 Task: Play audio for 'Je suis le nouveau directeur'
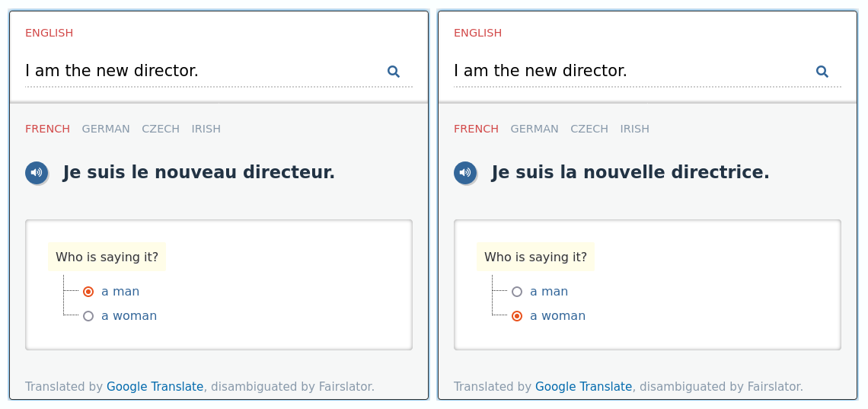[x=37, y=173]
